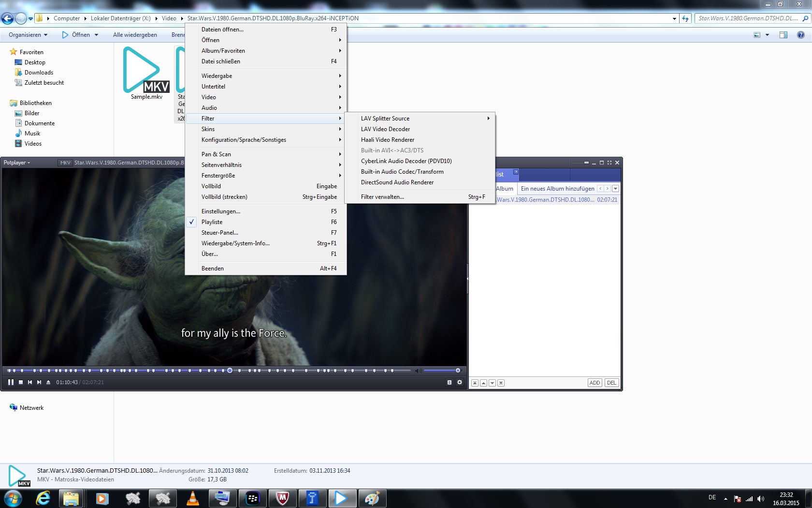Jump to previous file in Potplayer

tap(30, 382)
